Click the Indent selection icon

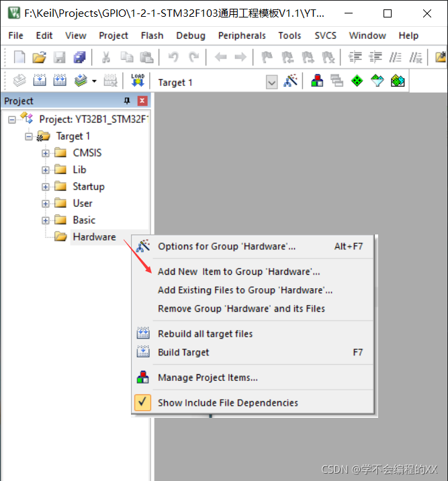pyautogui.click(x=355, y=57)
